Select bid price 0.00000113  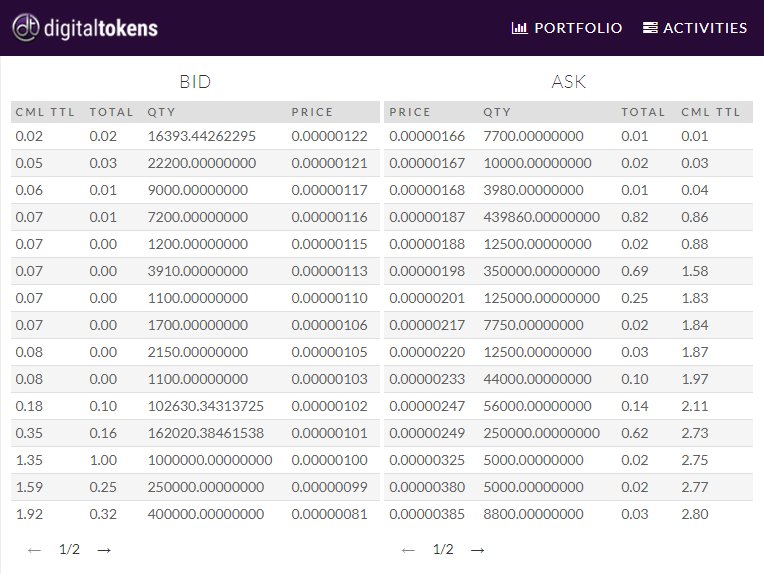point(329,271)
